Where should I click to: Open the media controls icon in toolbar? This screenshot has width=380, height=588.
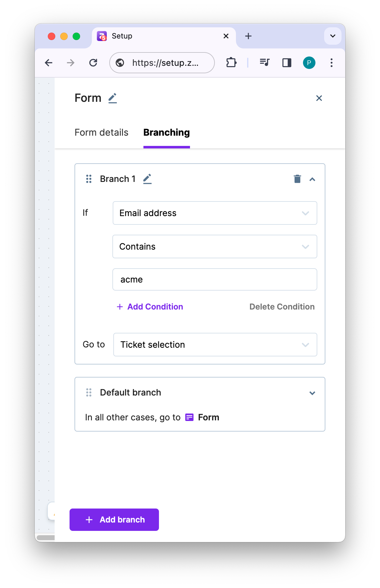tap(265, 63)
